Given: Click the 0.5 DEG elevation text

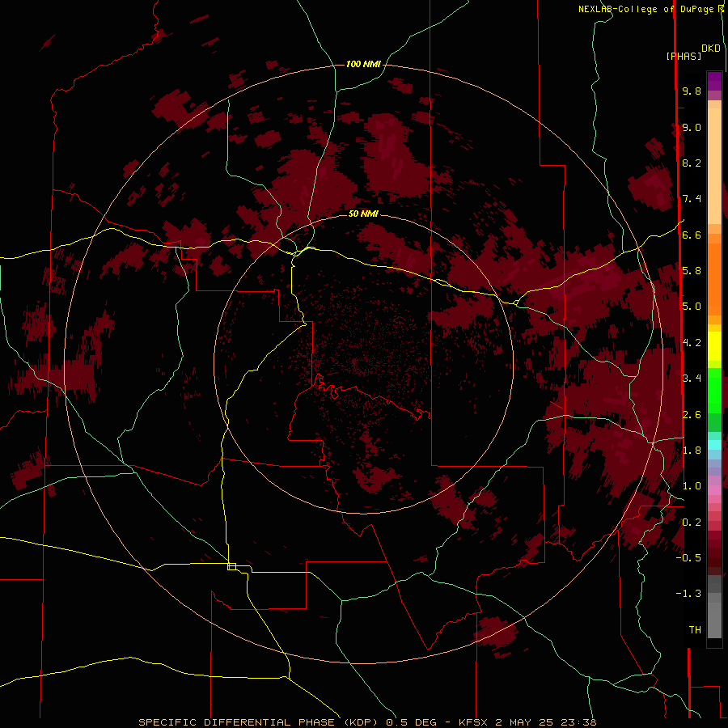Looking at the screenshot, I should click(x=411, y=722).
